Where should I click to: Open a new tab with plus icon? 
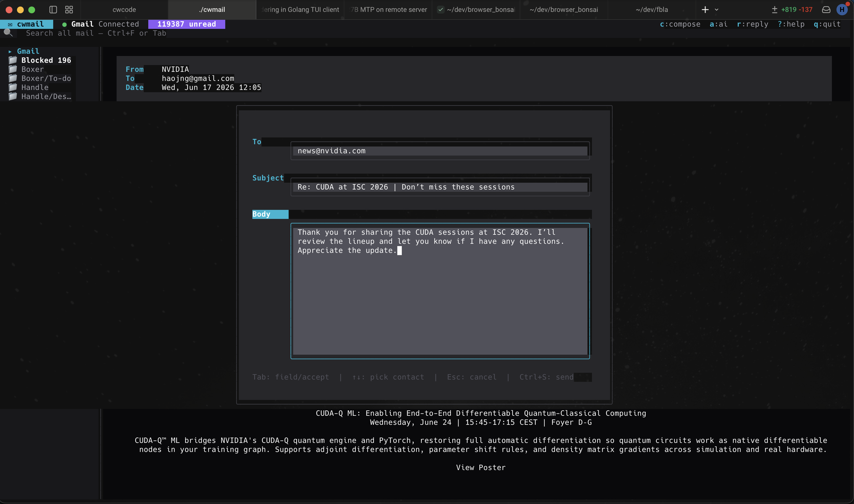[x=705, y=10]
